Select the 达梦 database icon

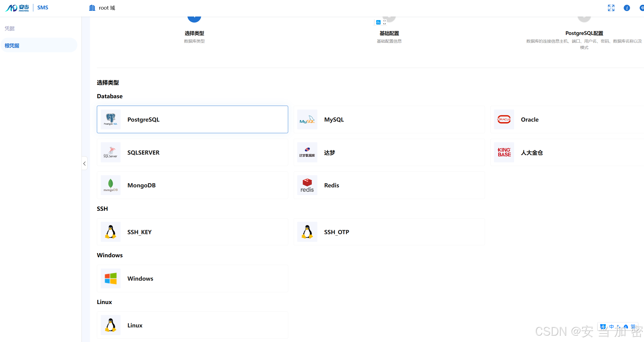tap(307, 152)
